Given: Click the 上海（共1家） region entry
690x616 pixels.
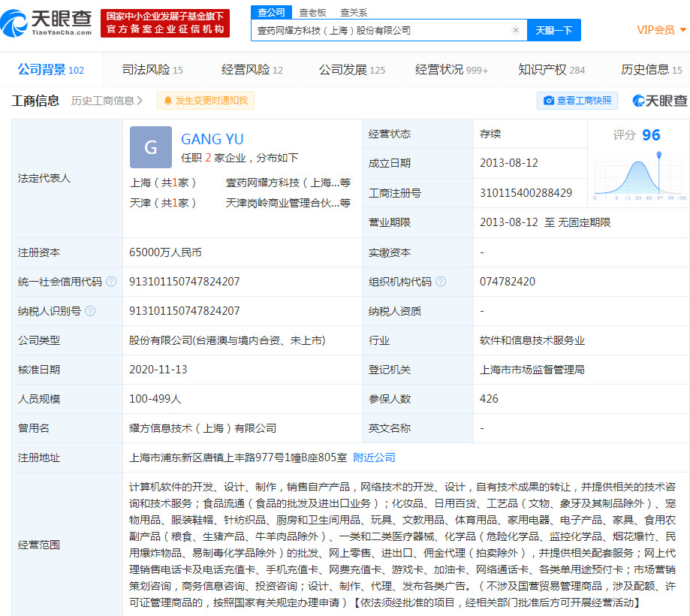Looking at the screenshot, I should click(163, 183).
